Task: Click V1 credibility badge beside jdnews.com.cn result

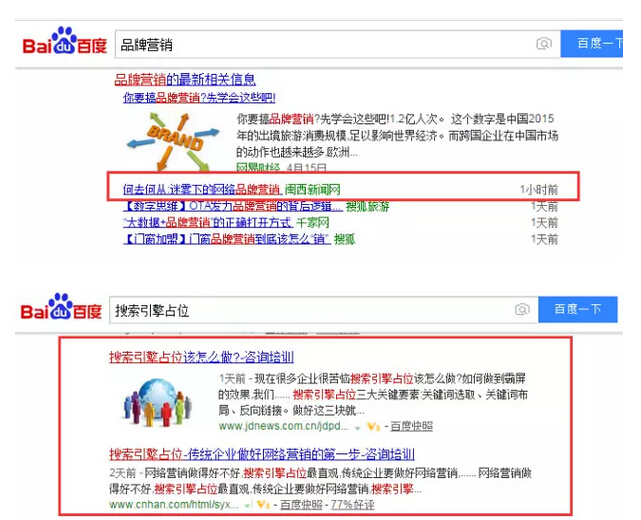Action: pyautogui.click(x=373, y=427)
